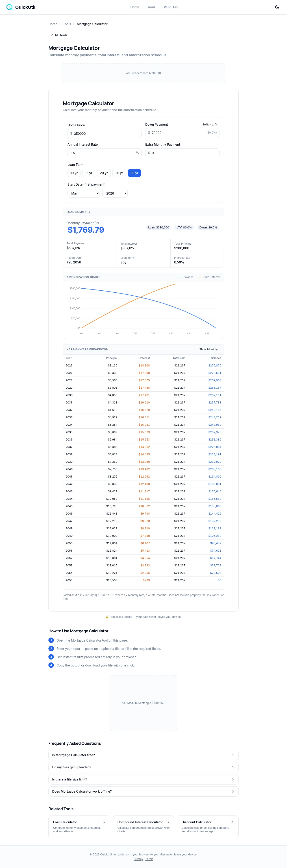Open the Tools nav menu item

151,7
